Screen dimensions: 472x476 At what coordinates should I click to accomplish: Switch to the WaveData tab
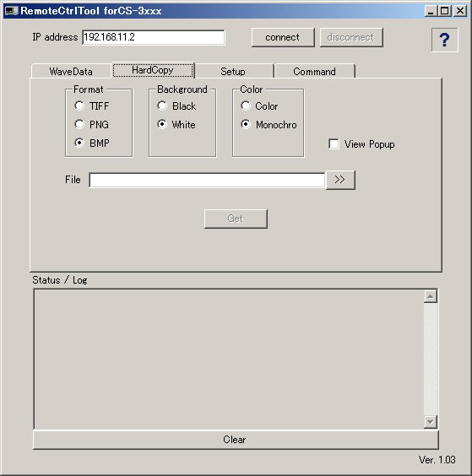click(x=71, y=72)
